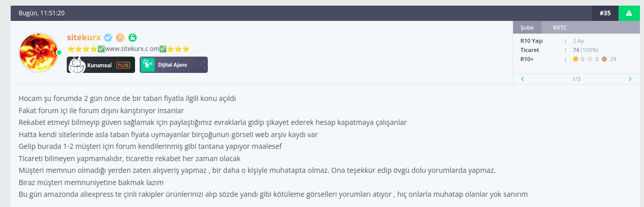Image resolution: width=644 pixels, height=207 pixels.
Task: Click the Ticaret score 74 value
Action: pos(576,50)
